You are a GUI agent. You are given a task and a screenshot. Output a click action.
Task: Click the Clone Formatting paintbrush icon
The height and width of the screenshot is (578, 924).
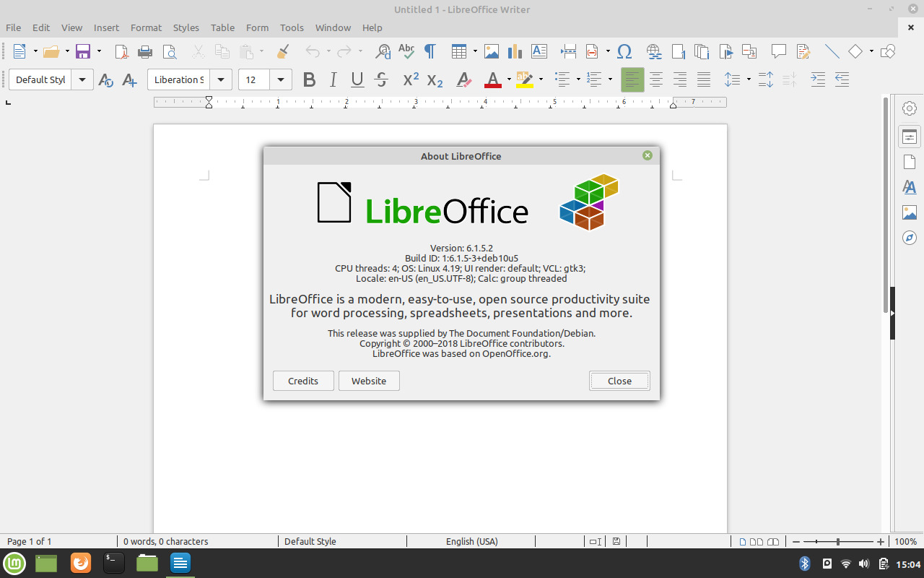(x=283, y=51)
